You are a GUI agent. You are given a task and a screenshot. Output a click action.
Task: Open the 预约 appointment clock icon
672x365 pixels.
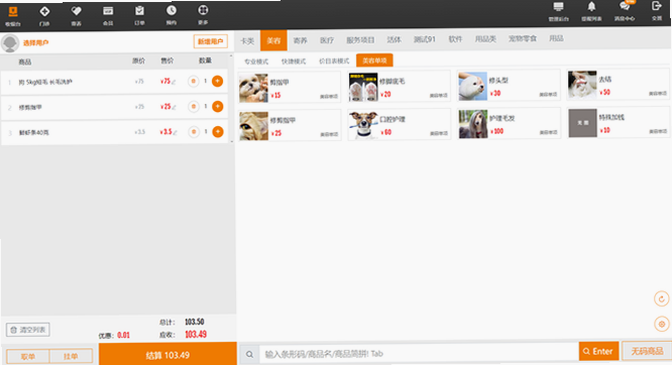171,15
